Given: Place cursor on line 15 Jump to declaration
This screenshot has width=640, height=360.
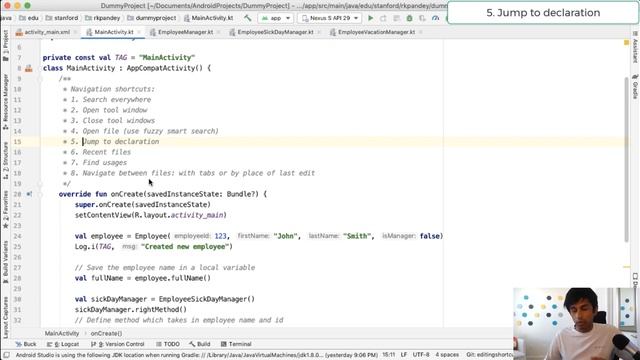Looking at the screenshot, I should pyautogui.click(x=121, y=142).
